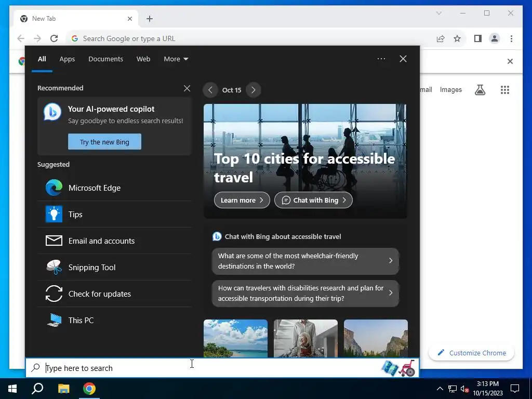Open the Tips app suggestion
Viewport: 532px width, 399px height.
point(114,214)
